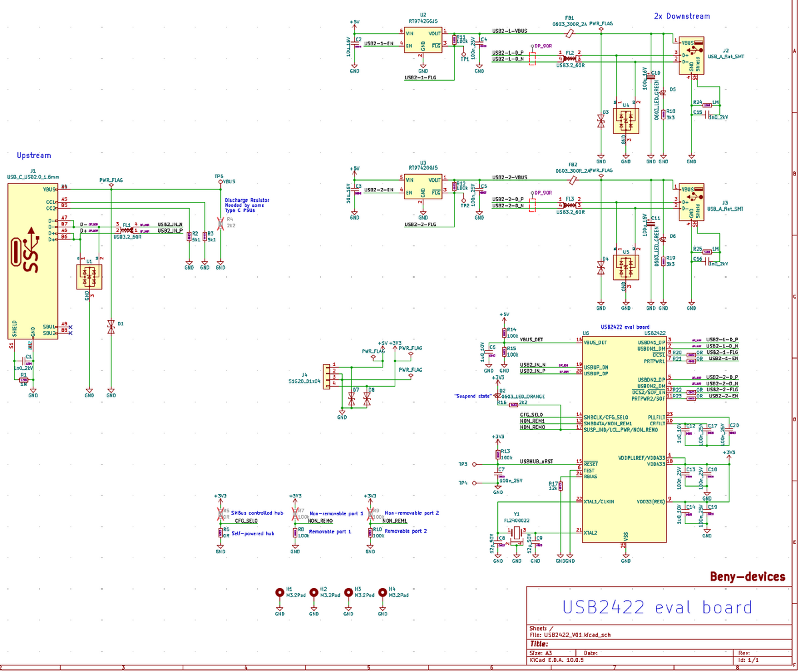Select TVS diode D4
Screen dimensions: 800x672
pyautogui.click(x=601, y=268)
